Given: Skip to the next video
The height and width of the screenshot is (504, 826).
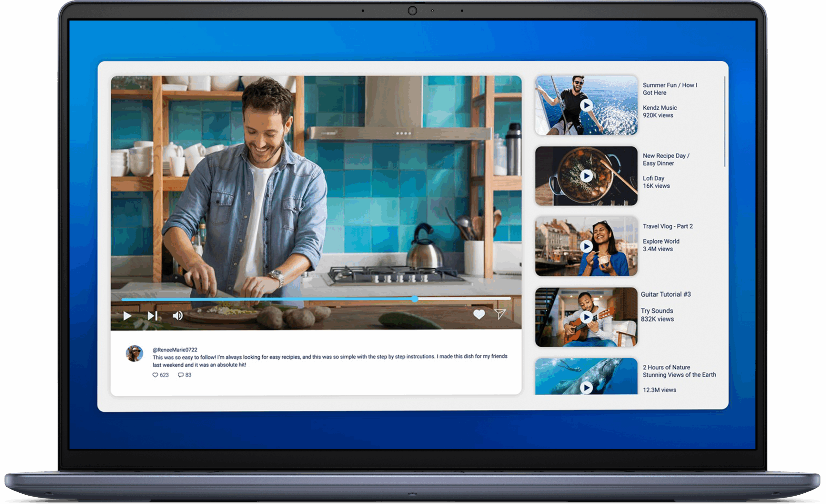Looking at the screenshot, I should point(153,315).
